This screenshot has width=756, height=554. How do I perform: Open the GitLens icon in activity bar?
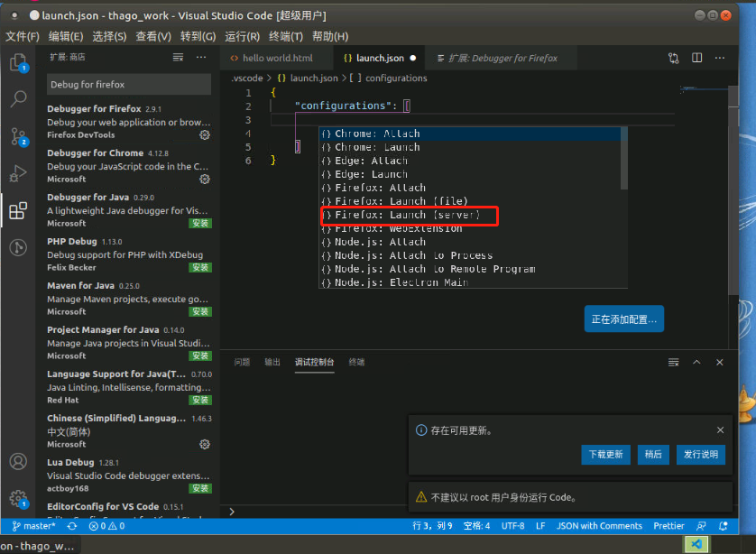[18, 247]
